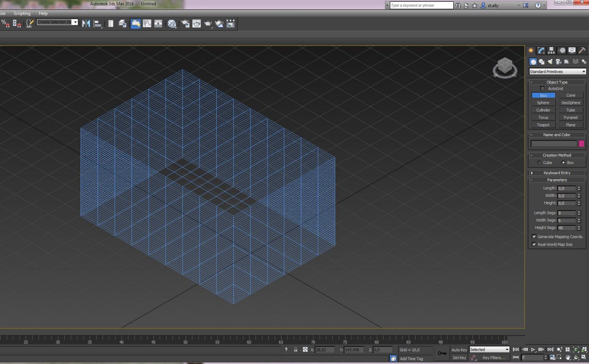Screen dimensions: 589x364
Task: Switch to the Hierarchy command panel
Action: pyautogui.click(x=552, y=51)
